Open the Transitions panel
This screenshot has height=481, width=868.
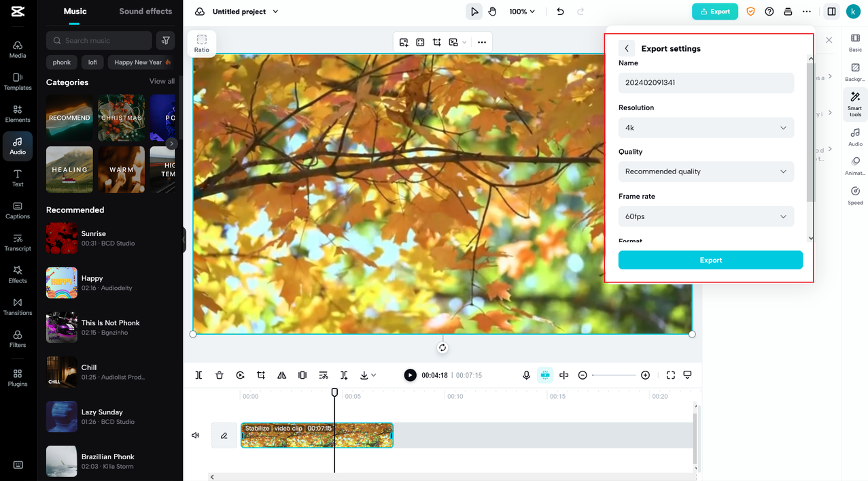[x=18, y=307]
